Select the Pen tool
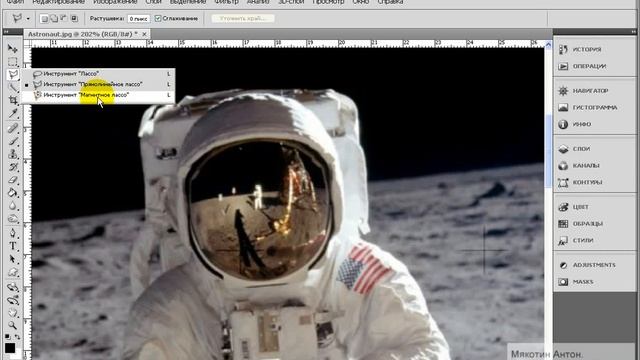The height and width of the screenshot is (360, 640). (x=13, y=233)
